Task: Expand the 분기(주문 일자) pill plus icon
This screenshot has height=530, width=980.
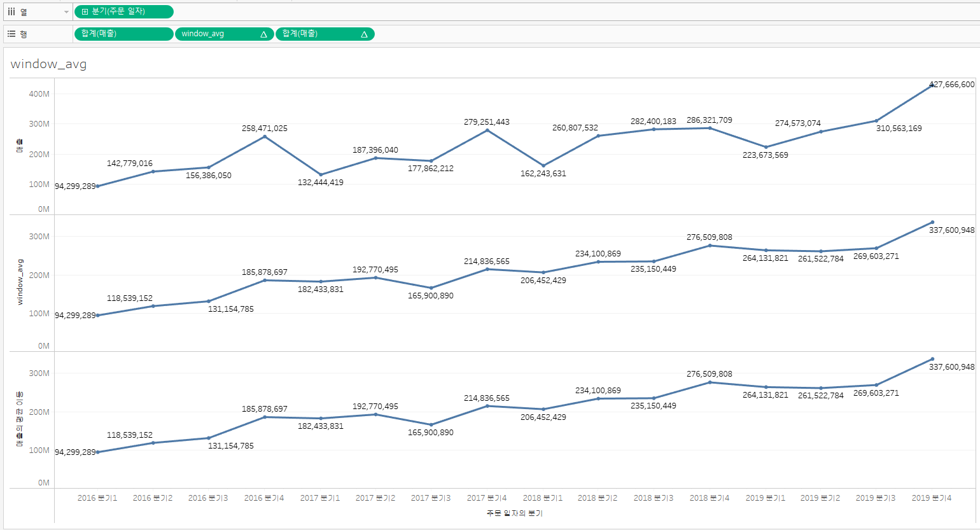Action: 85,11
